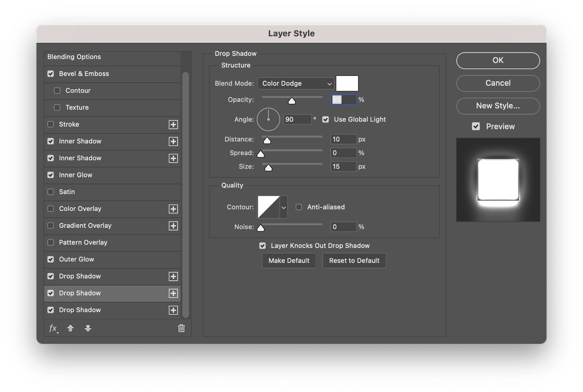Open the white shadow color swatch
The image size is (583, 392).
pos(347,83)
